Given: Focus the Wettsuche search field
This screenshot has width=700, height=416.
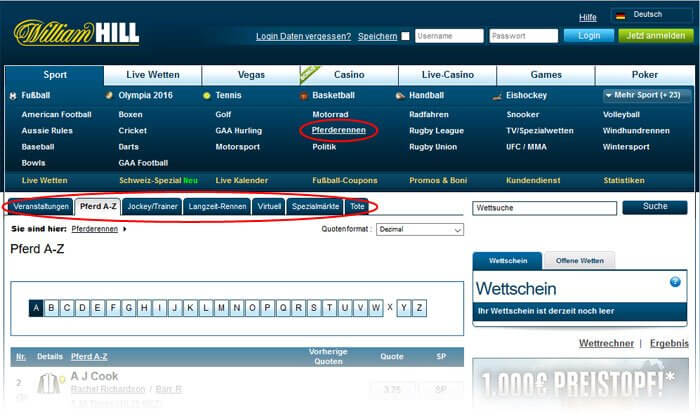Looking at the screenshot, I should [545, 208].
